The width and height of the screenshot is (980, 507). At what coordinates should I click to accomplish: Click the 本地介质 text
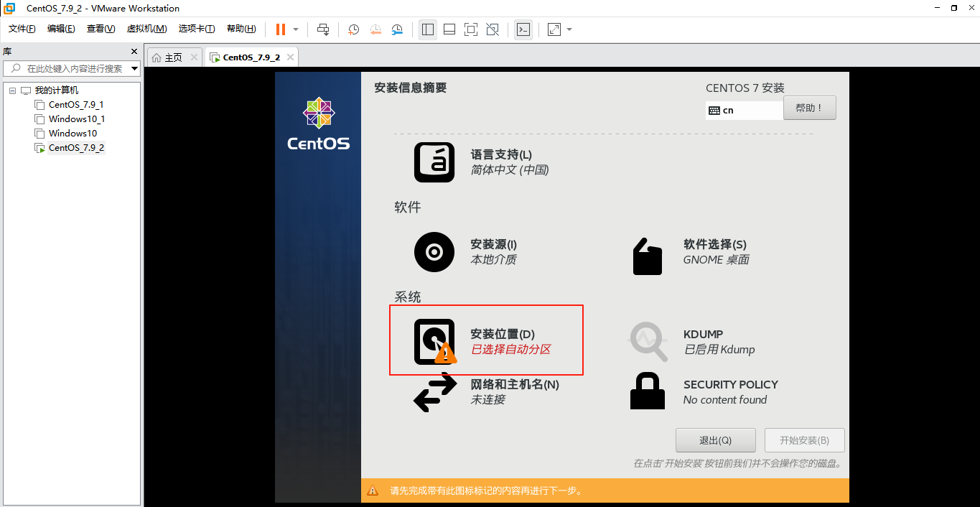pyautogui.click(x=494, y=260)
